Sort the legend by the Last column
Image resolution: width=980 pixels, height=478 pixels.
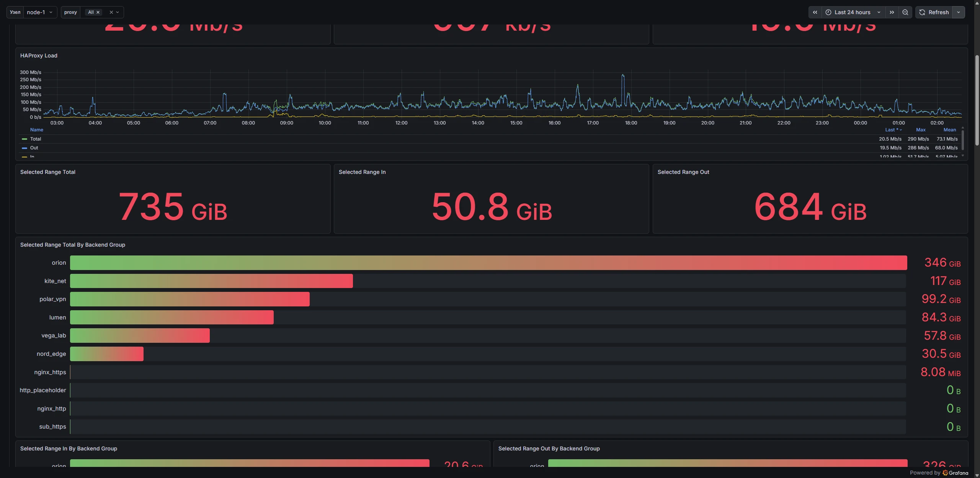click(x=893, y=130)
